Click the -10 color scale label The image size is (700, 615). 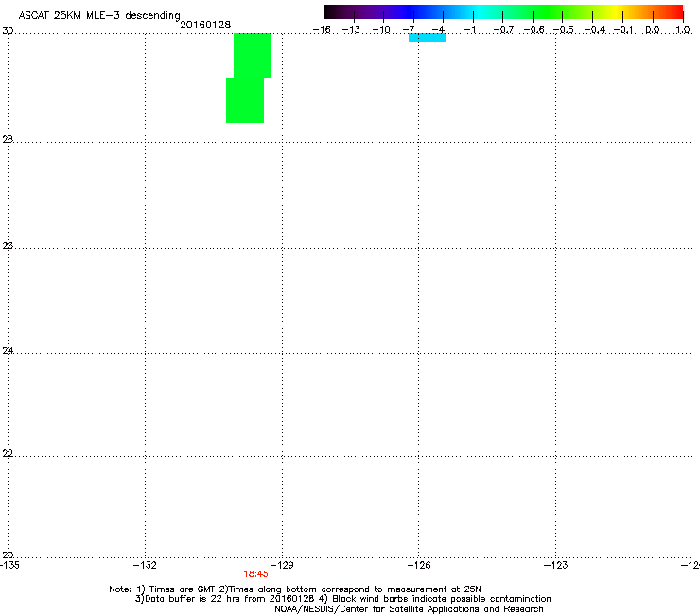click(381, 30)
